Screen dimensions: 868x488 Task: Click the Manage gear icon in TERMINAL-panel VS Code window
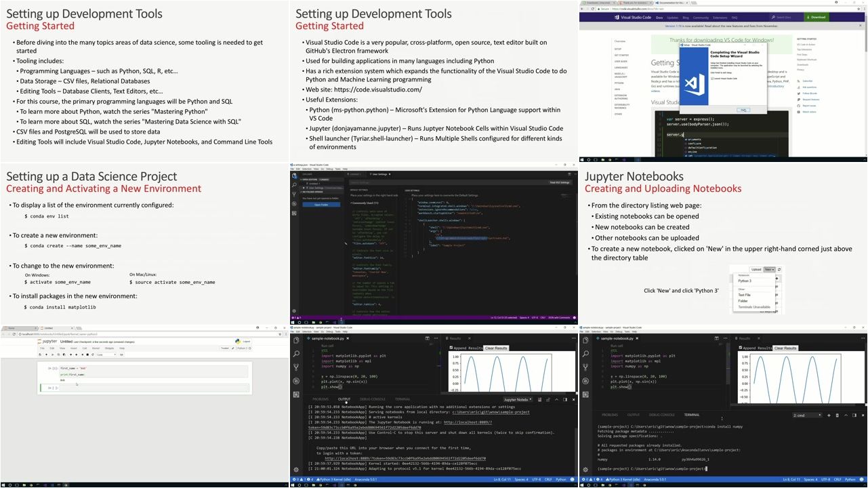585,470
